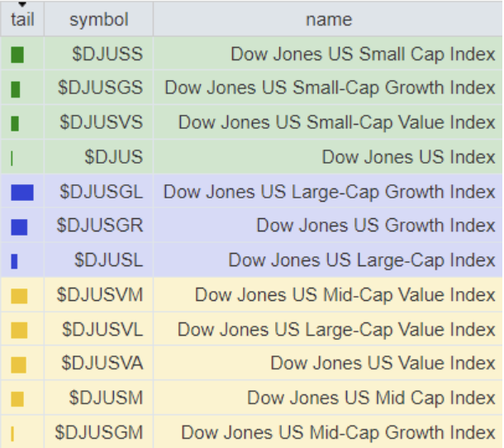Open Dow Jones US Small Cap Index row
This screenshot has height=448, width=504.
pos(363,55)
